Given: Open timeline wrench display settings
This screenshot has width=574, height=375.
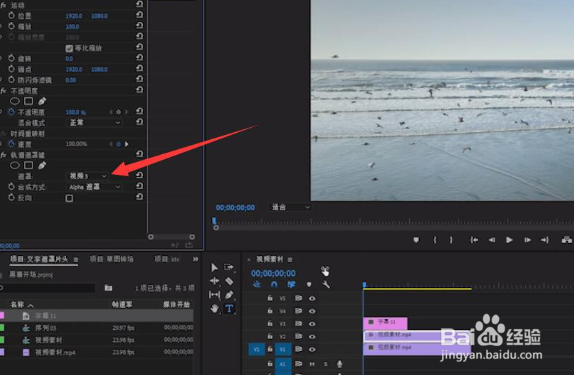Looking at the screenshot, I should [x=326, y=285].
